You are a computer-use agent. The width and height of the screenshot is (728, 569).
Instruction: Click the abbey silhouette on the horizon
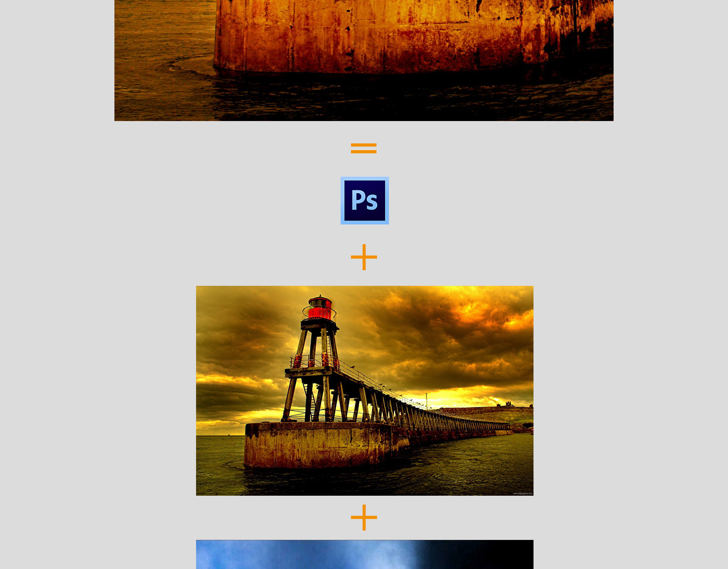[505, 404]
